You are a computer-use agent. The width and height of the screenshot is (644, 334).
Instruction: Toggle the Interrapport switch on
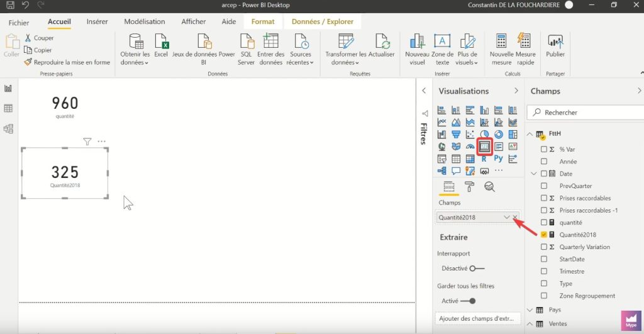(477, 269)
